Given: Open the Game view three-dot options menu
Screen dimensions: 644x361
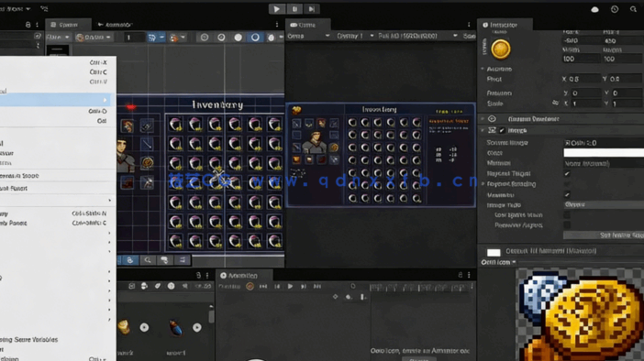Looking at the screenshot, I should click(x=469, y=25).
